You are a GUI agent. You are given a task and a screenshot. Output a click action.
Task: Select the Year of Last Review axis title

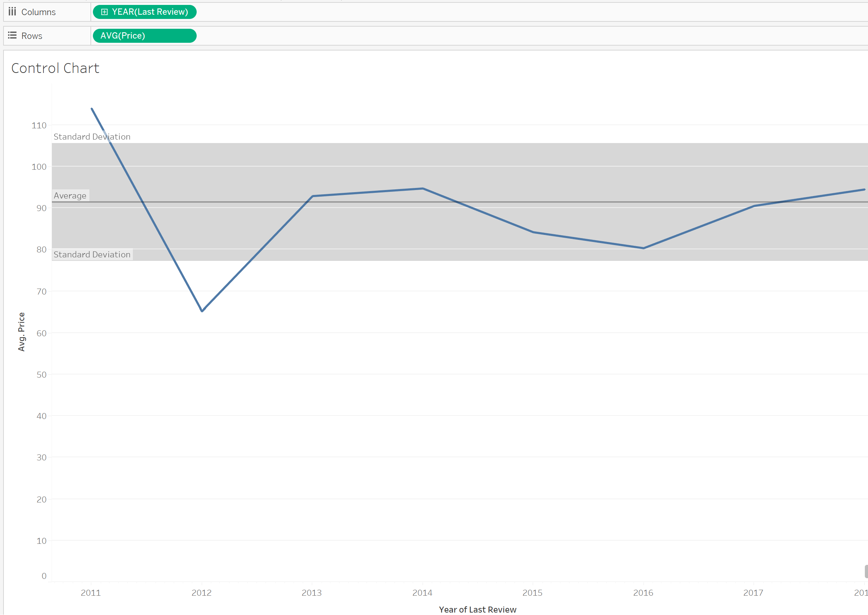477,609
